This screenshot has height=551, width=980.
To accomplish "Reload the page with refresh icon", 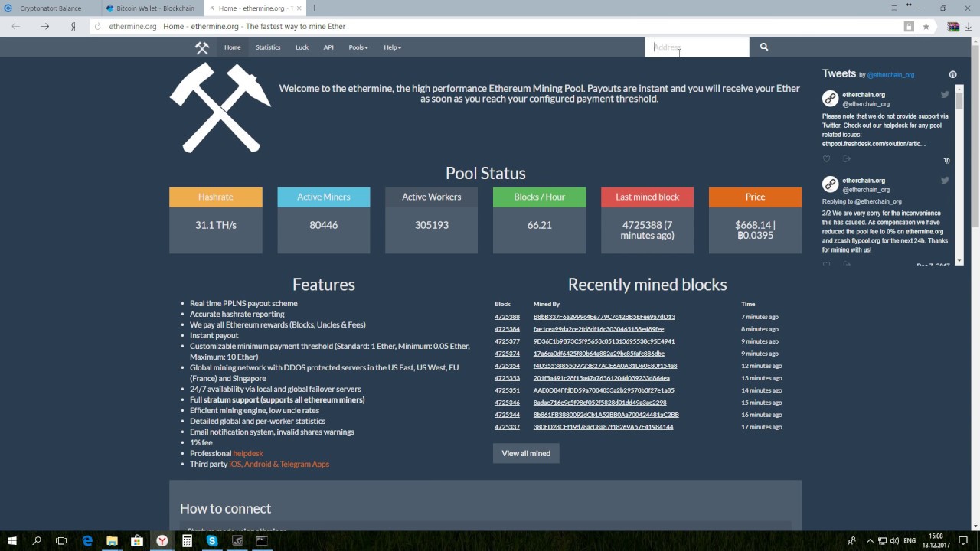I will click(98, 26).
